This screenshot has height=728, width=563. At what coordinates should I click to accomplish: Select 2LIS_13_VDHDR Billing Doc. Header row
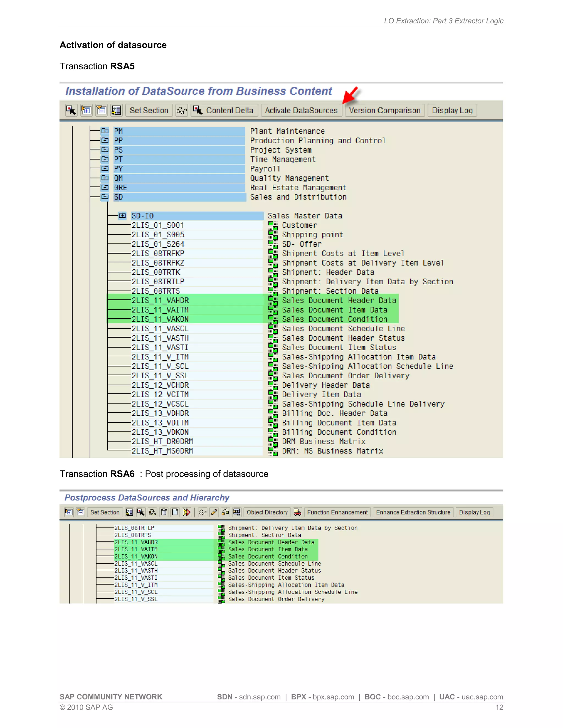tap(160, 413)
